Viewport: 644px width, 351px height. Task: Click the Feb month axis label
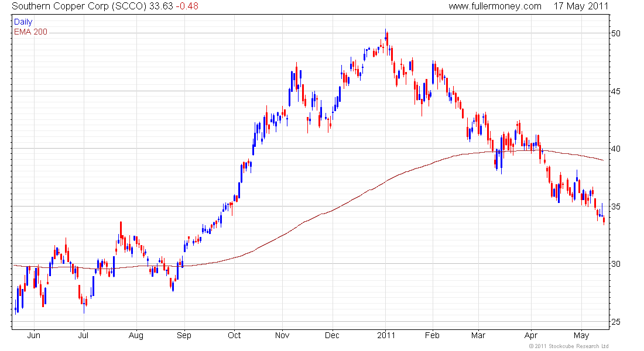[432, 335]
